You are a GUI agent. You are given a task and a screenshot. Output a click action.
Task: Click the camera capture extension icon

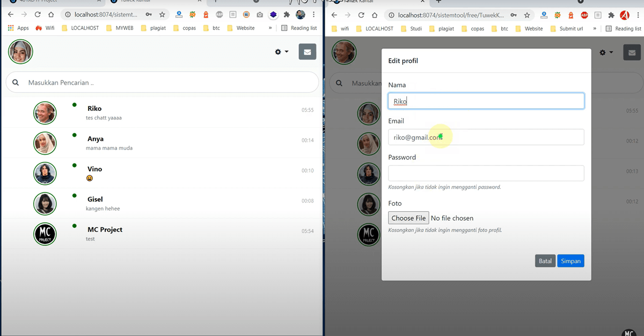pos(259,15)
